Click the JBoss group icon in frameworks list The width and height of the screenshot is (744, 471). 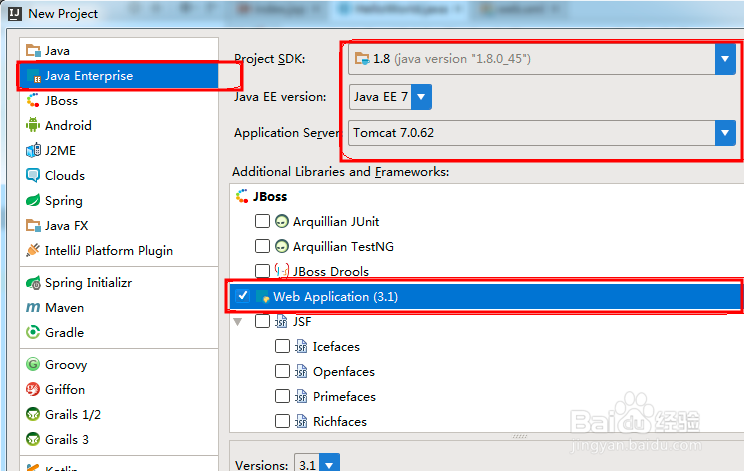click(242, 196)
